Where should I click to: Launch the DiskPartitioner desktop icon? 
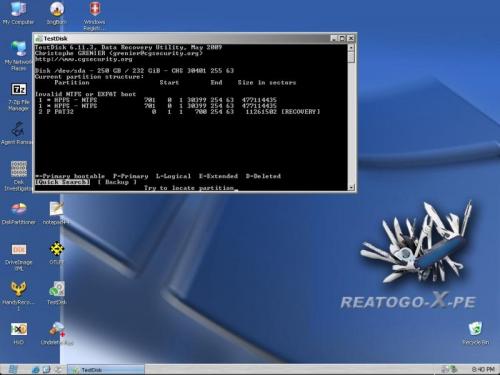pyautogui.click(x=18, y=213)
